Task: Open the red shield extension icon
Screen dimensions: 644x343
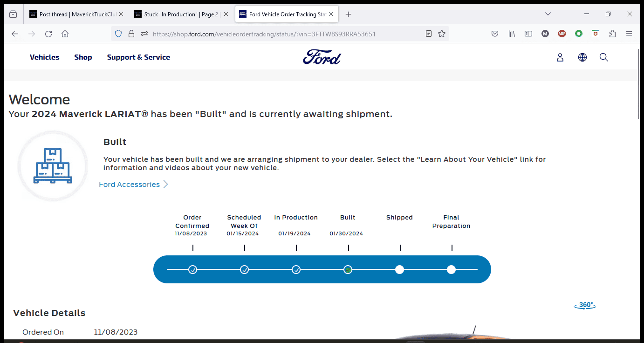Action: [596, 34]
